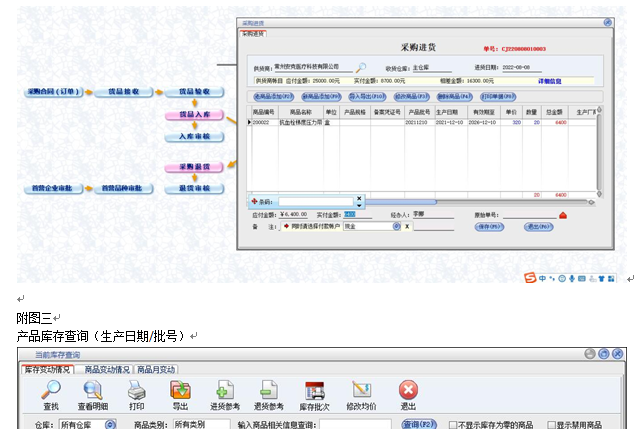Click the 导出 export icon
The image size is (643, 429).
[x=180, y=391]
